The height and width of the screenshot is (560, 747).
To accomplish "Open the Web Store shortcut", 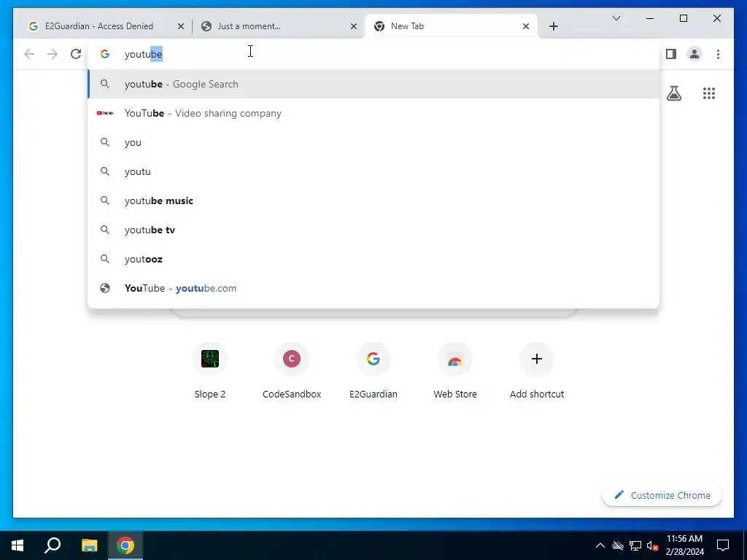I will [455, 370].
